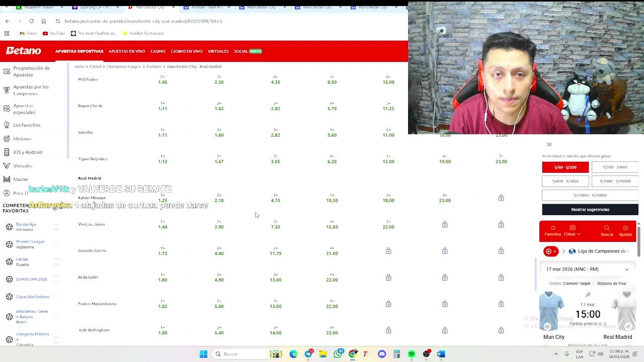644x362 pixels.
Task: Open the Apuestas en Vivo menu
Action: [x=126, y=51]
